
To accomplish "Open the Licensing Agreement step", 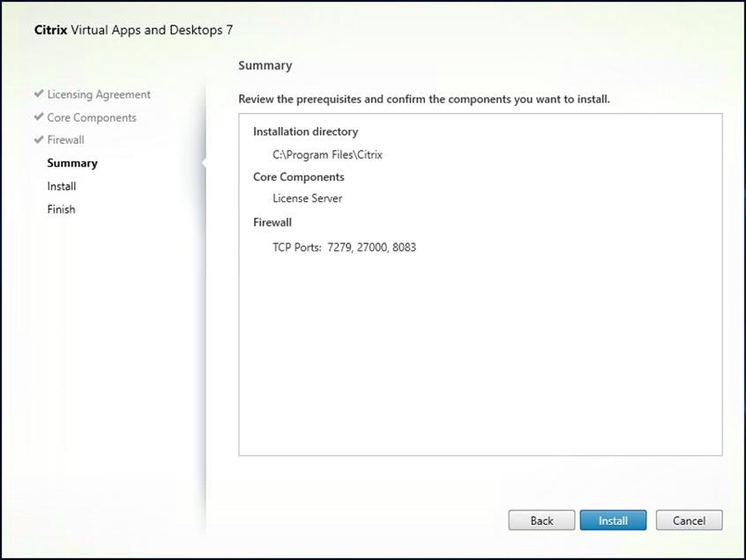I will coord(99,94).
